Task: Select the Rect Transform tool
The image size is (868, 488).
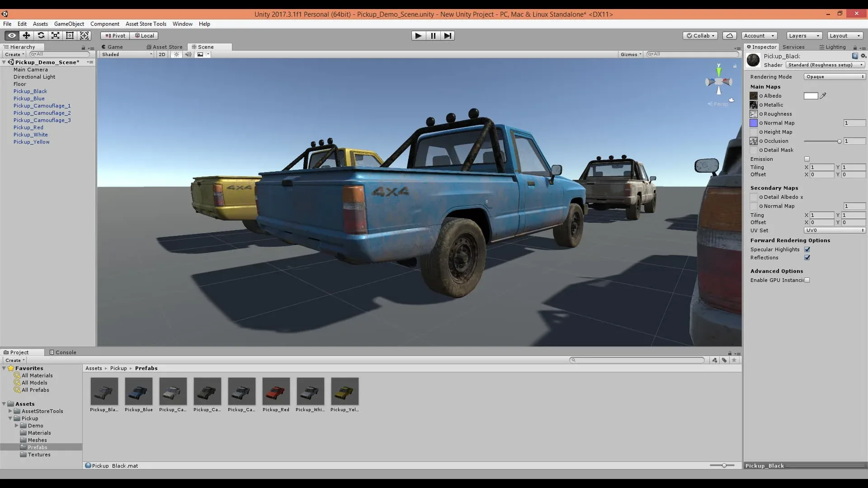Action: tap(70, 35)
